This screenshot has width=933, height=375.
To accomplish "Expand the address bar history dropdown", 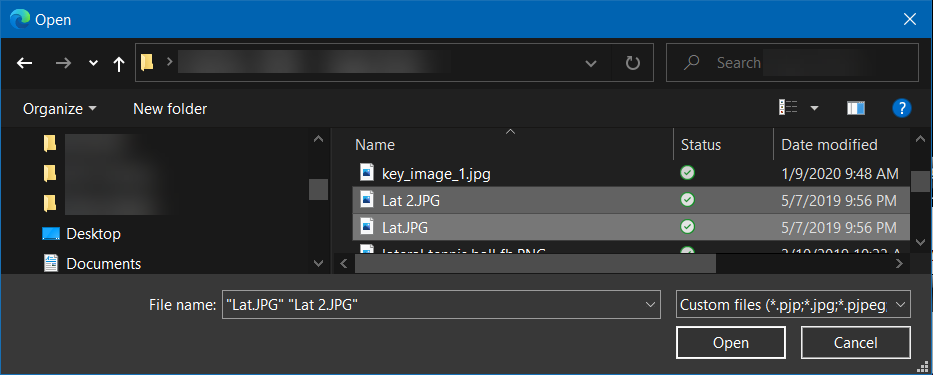I will [x=591, y=63].
